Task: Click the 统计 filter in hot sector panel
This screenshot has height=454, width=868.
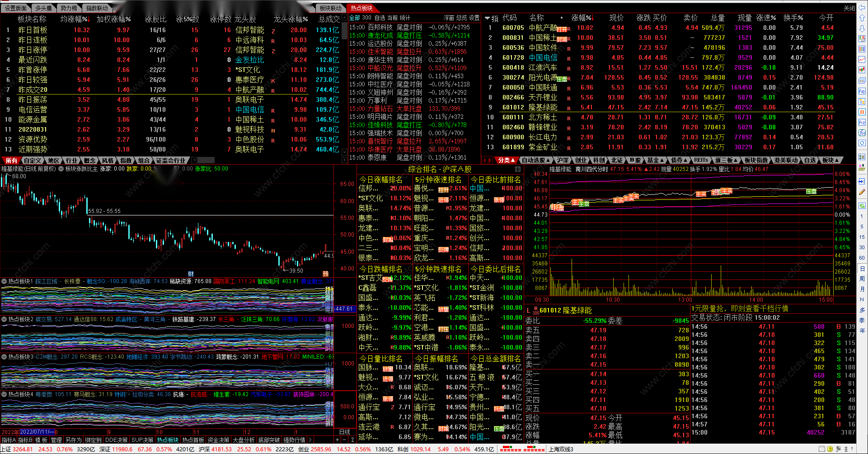Action: click(405, 18)
